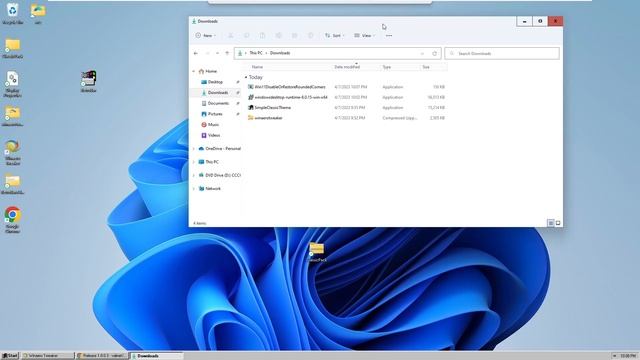Select the ClassicPack folder on desktop

point(317,252)
